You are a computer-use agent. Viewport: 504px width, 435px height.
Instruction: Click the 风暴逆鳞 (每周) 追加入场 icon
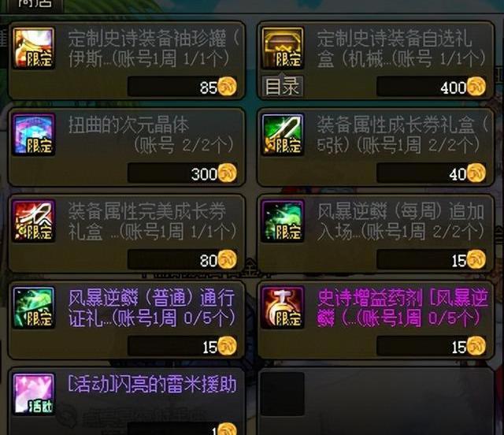click(x=283, y=221)
